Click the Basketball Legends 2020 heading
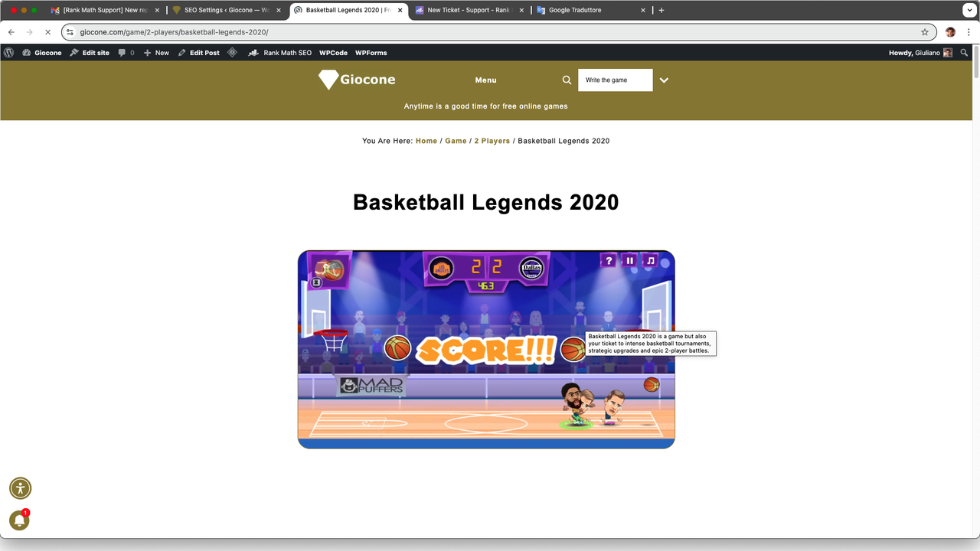This screenshot has height=551, width=980. pyautogui.click(x=486, y=202)
